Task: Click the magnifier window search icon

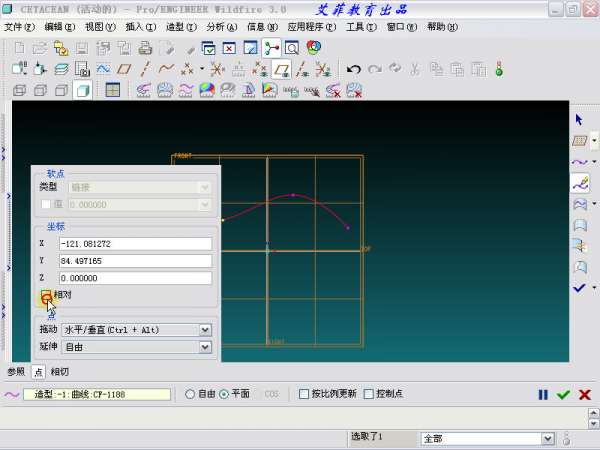Action: click(292, 48)
